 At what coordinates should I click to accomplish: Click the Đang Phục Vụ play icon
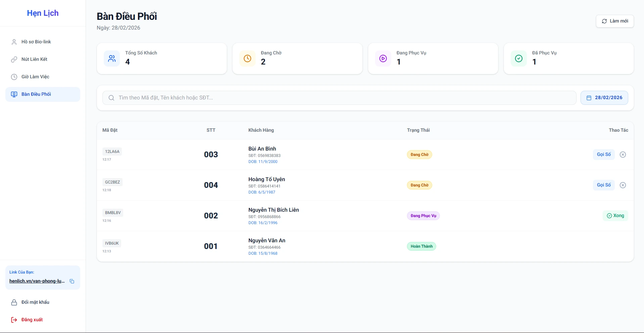pos(383,58)
